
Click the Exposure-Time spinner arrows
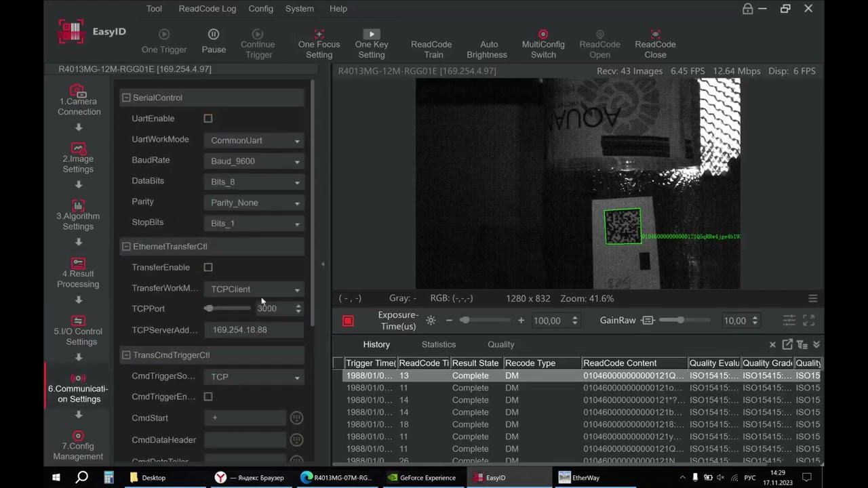point(575,321)
